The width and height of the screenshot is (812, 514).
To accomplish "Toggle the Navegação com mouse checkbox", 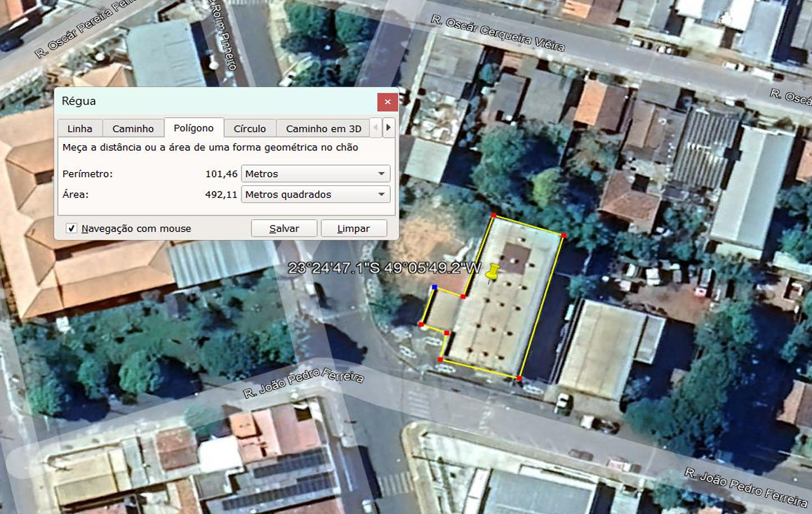I will [x=72, y=228].
